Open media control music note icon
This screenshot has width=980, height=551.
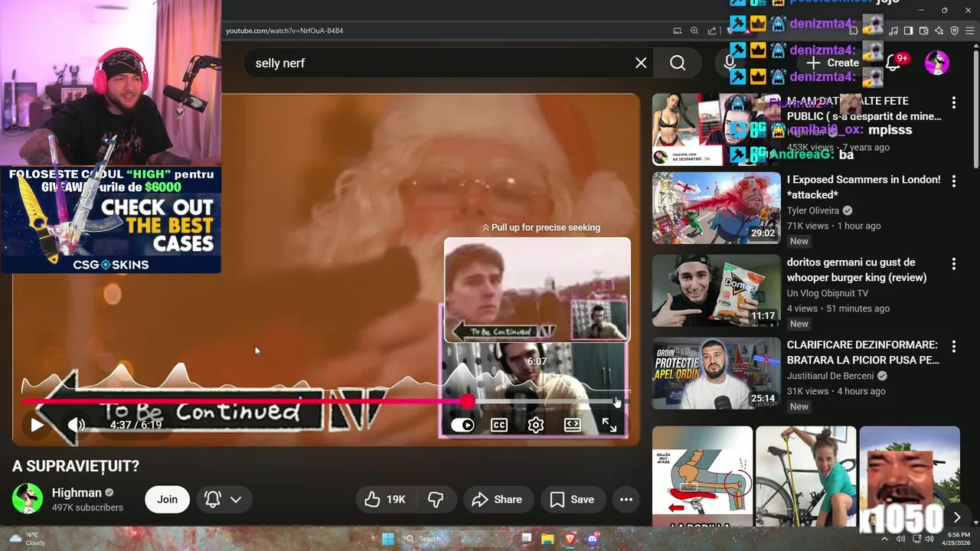(893, 31)
